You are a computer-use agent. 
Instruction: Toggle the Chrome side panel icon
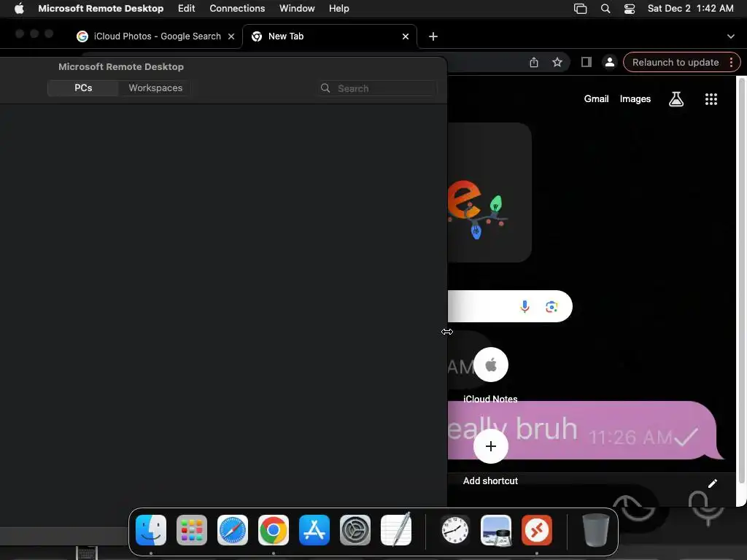point(587,63)
